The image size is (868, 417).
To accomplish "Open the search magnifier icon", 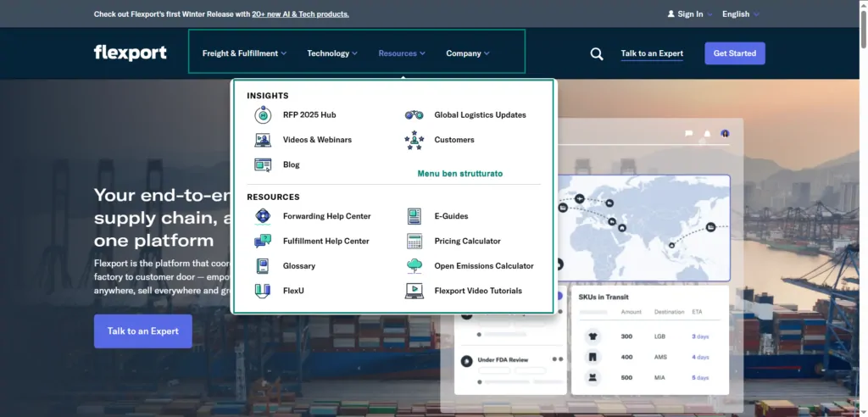I will pyautogui.click(x=597, y=53).
